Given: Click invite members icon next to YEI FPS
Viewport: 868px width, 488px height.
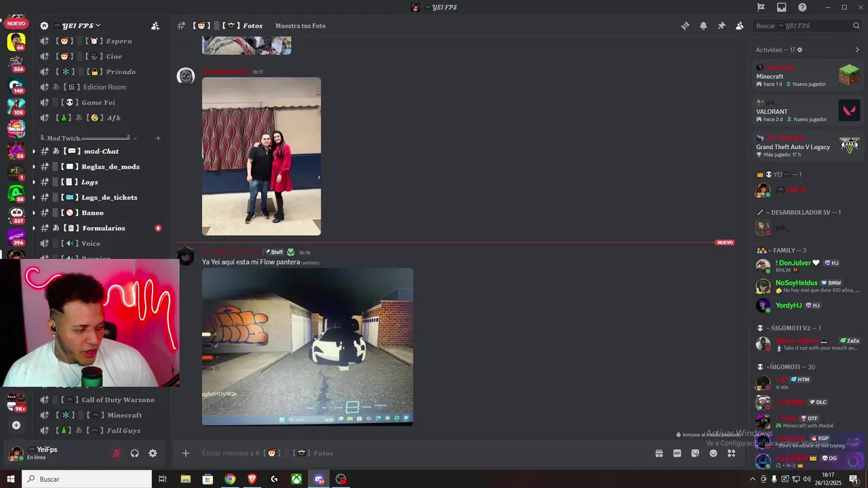Looking at the screenshot, I should click(x=155, y=26).
